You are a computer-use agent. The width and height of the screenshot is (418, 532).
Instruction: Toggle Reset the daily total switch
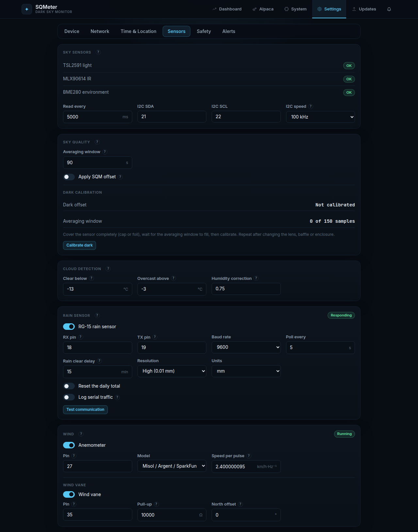(x=69, y=386)
